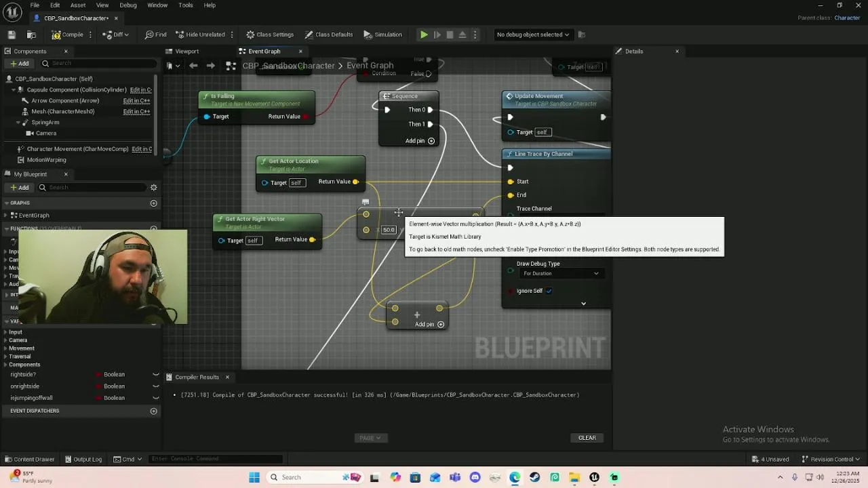868x488 pixels.
Task: Add a new graph with the Graphs plus icon
Action: (153, 203)
